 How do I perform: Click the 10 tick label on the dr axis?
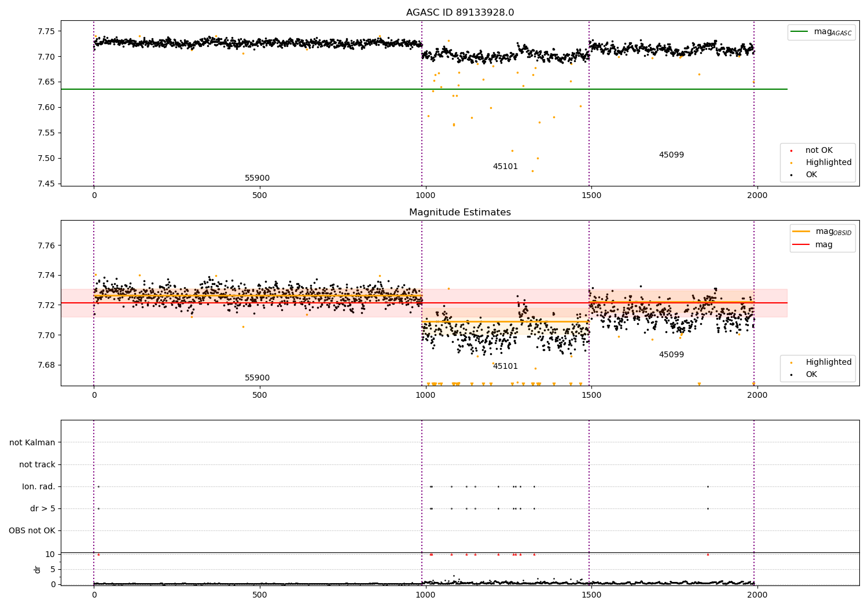tap(50, 555)
